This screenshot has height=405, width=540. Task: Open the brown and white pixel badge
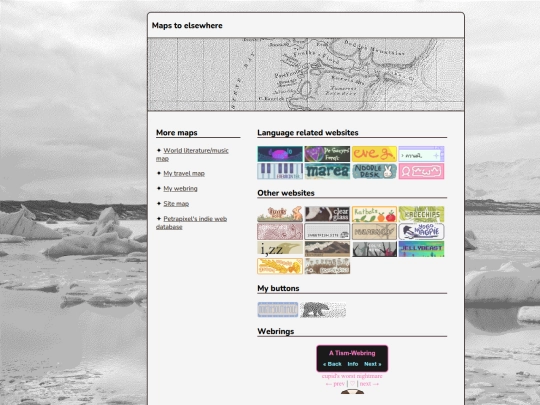point(327,266)
